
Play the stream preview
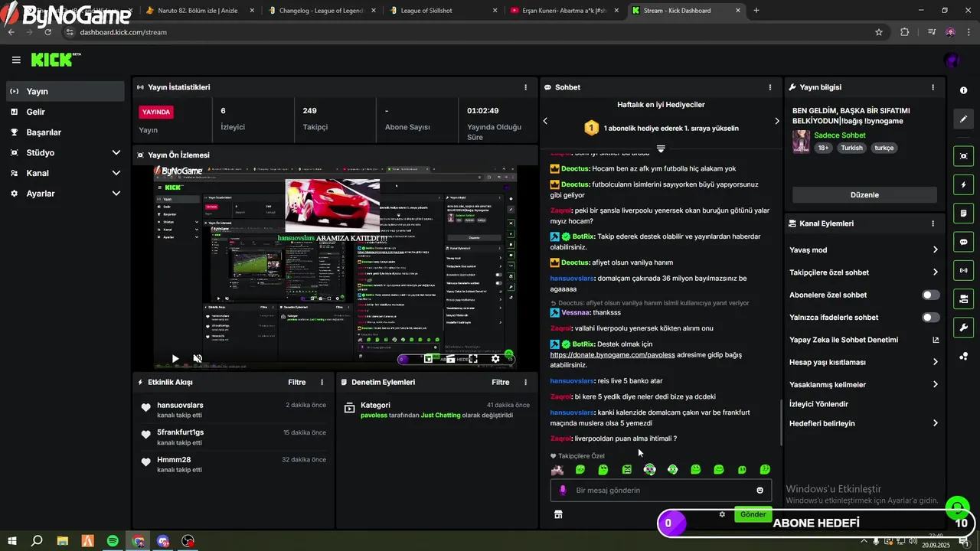[175, 358]
